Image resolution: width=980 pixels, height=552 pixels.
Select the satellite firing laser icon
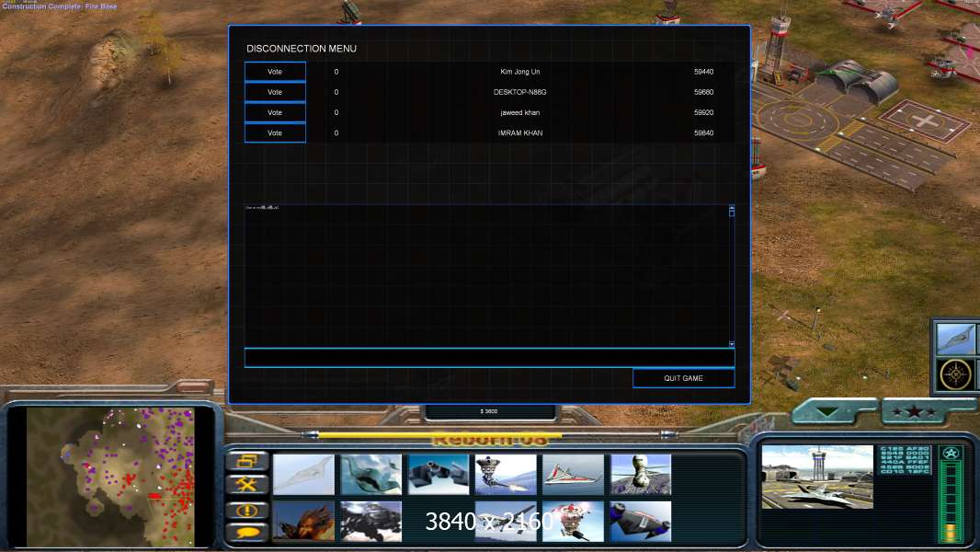point(506,475)
